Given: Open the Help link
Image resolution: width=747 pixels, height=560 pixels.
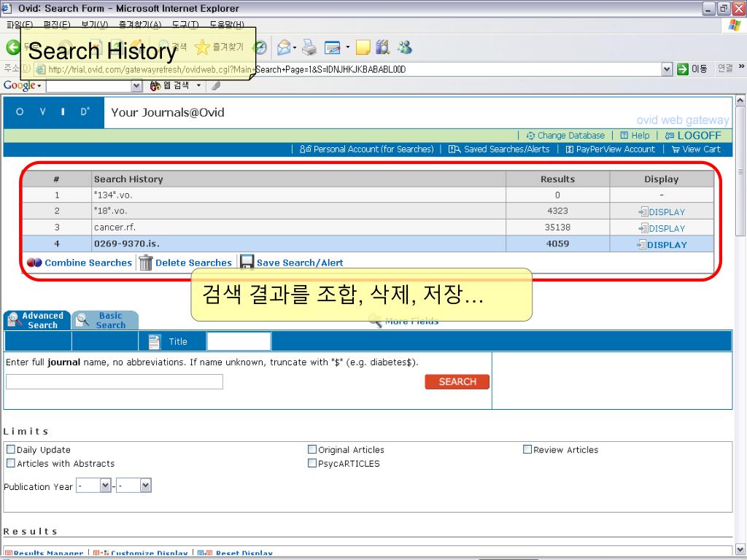Looking at the screenshot, I should (x=635, y=135).
